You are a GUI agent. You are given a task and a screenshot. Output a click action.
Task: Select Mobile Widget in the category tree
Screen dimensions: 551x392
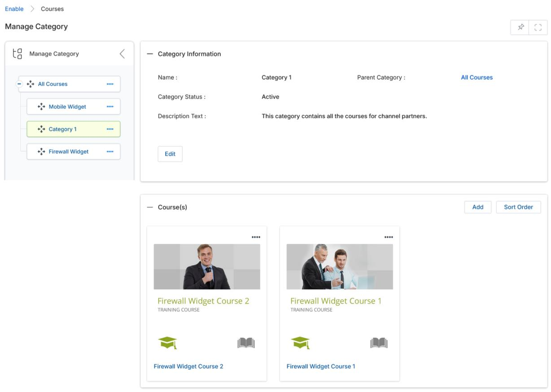(67, 107)
